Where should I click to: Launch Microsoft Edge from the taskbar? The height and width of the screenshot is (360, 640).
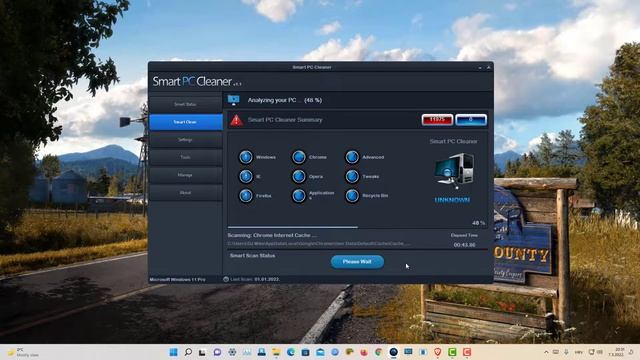pos(291,352)
